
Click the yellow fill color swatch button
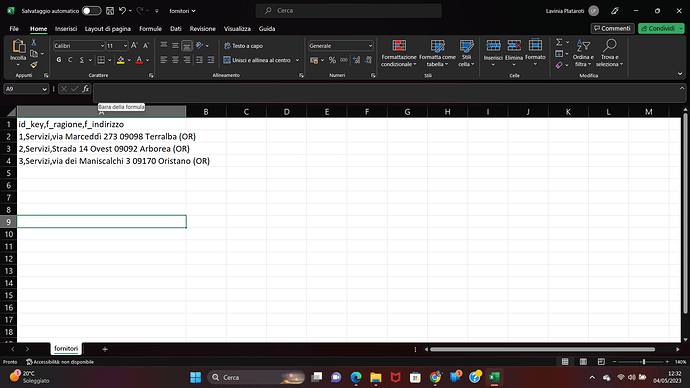[121, 60]
